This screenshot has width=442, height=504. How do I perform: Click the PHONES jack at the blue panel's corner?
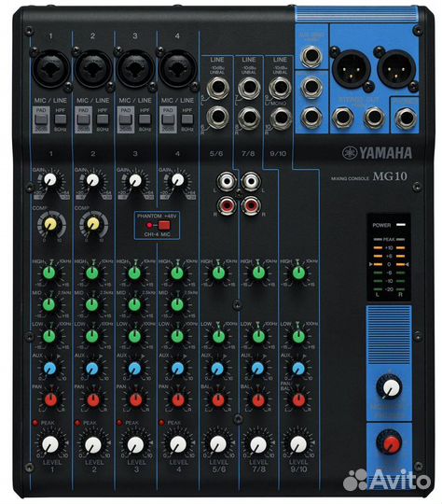coord(406,118)
